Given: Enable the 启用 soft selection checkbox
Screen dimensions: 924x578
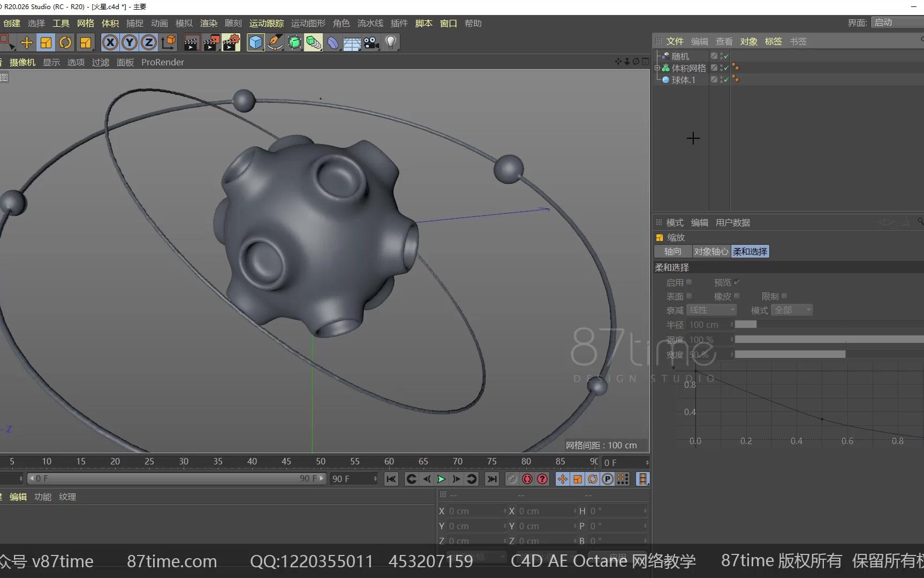Looking at the screenshot, I should [689, 282].
